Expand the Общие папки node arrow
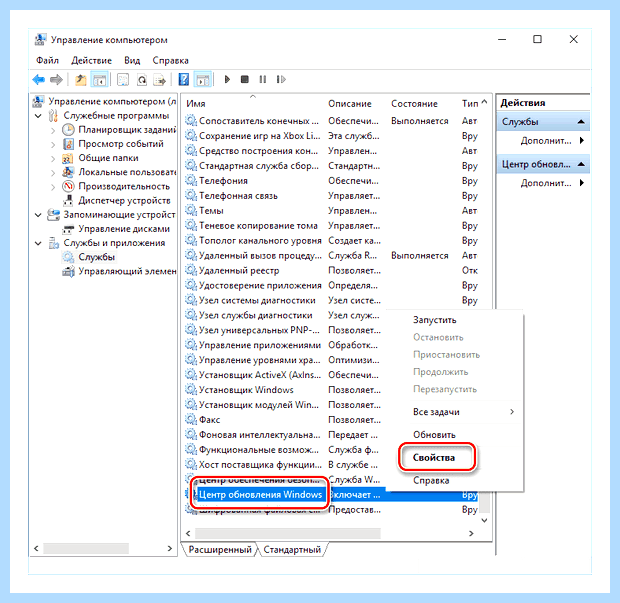This screenshot has width=620, height=603. [53, 159]
